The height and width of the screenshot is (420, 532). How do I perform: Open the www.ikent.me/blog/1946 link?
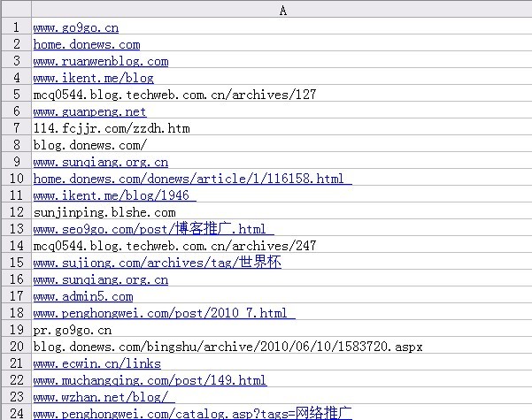click(x=115, y=195)
